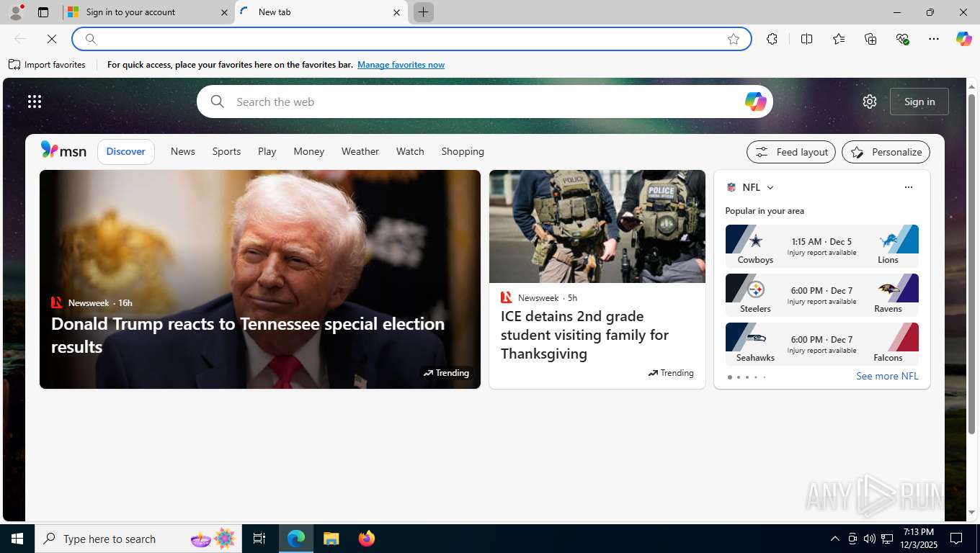The image size is (980, 553).
Task: Click the msn logo
Action: tap(63, 150)
